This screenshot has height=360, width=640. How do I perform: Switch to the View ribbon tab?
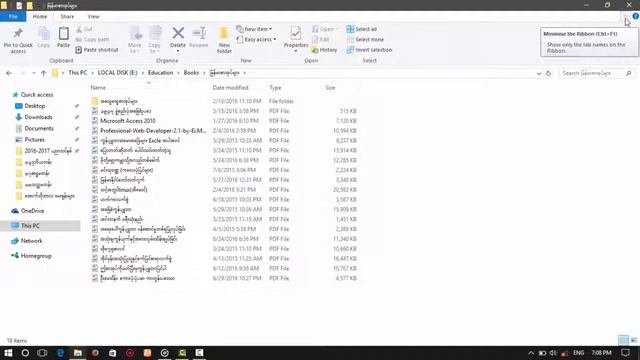click(93, 16)
